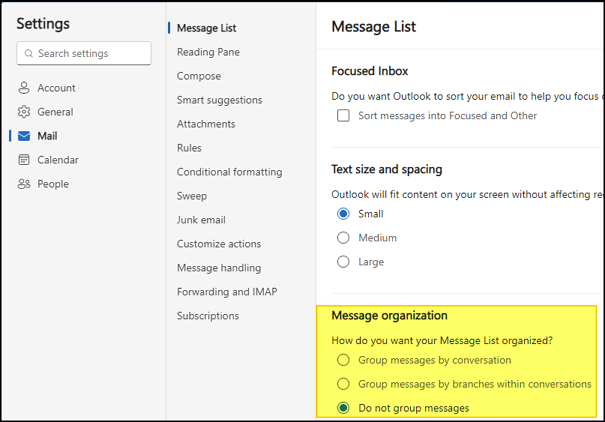Choose Group messages by branches within conversations
This screenshot has width=605, height=422.
coord(343,384)
